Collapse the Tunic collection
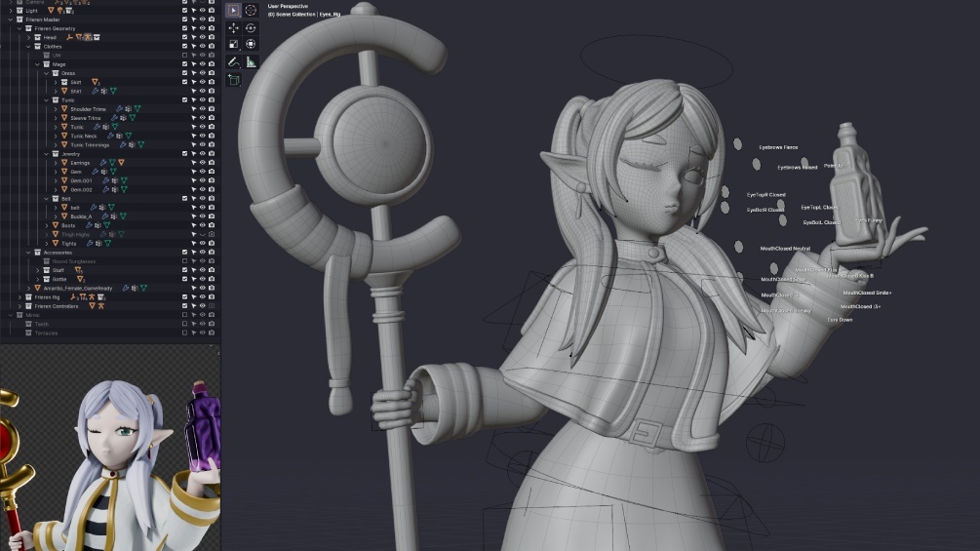This screenshot has height=551, width=980. (46, 99)
